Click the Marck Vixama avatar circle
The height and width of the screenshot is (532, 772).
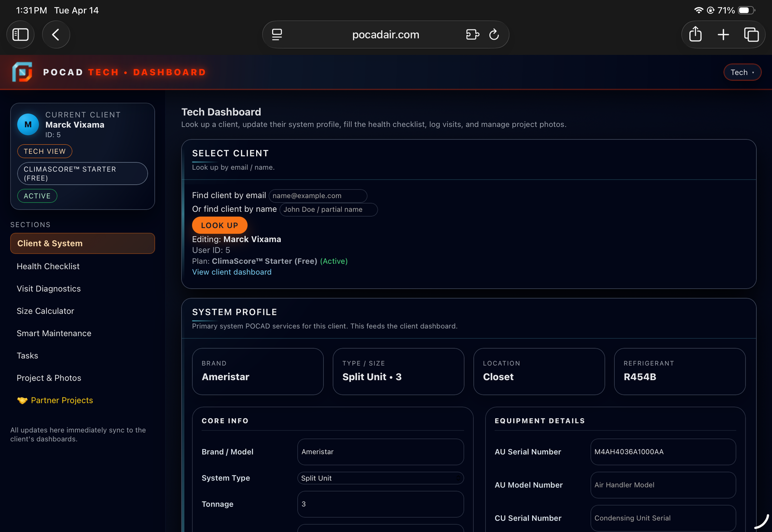pos(28,124)
